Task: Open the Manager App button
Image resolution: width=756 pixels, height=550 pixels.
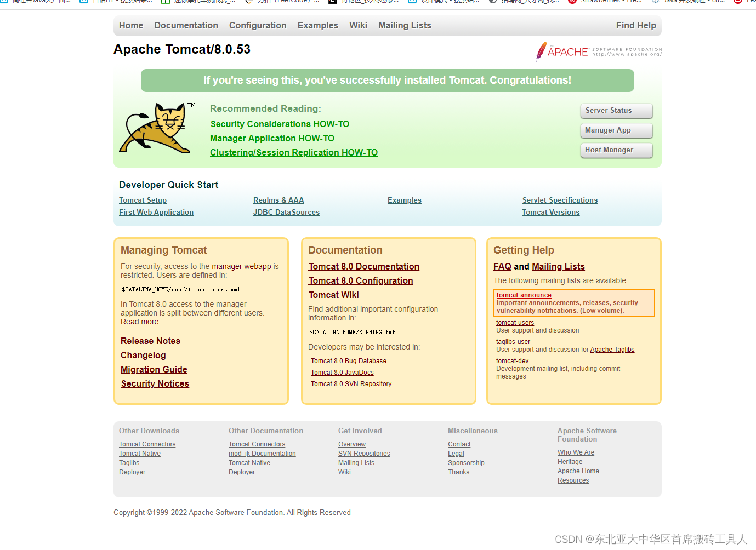Action: point(616,130)
